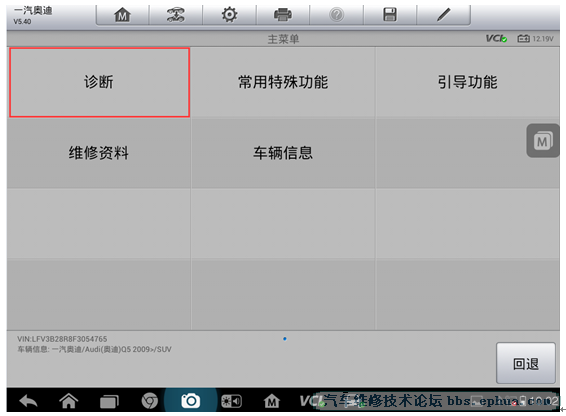The width and height of the screenshot is (566, 416).
Task: Tap the battery voltage 12.19V indicator
Action: coord(535,39)
